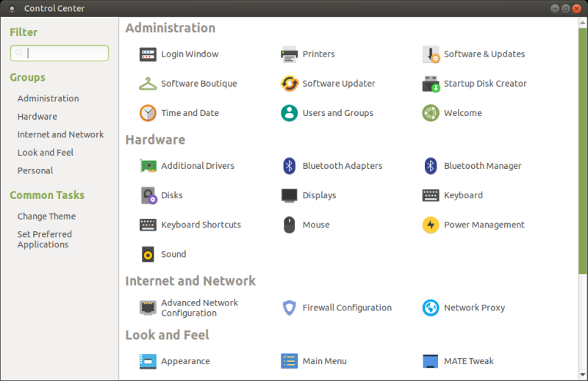
Task: Open the Mouse icon
Action: click(x=289, y=225)
